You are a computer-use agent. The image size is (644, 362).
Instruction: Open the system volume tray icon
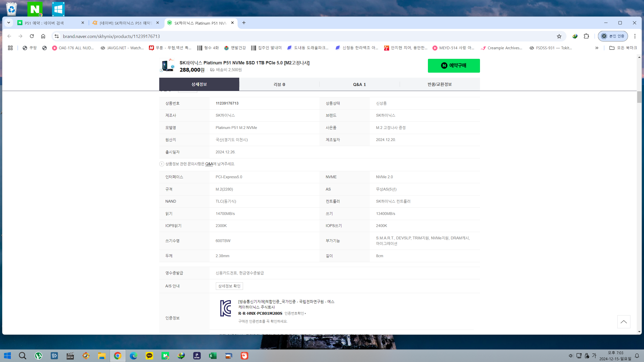point(571,356)
